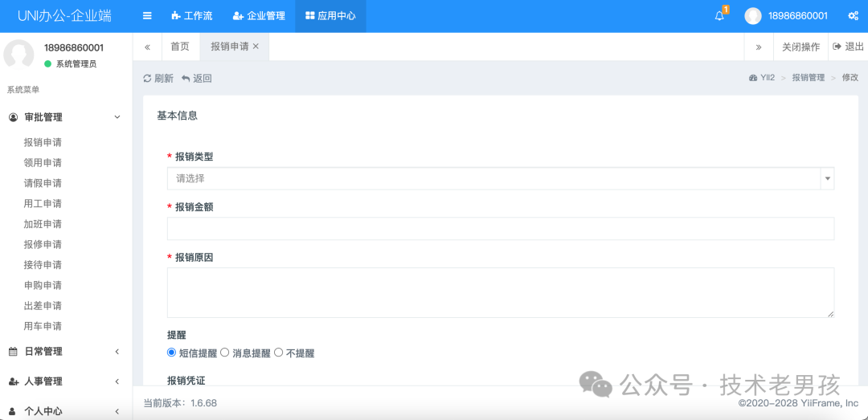Image resolution: width=868 pixels, height=420 pixels.
Task: Click the 退出 logout button
Action: click(848, 47)
